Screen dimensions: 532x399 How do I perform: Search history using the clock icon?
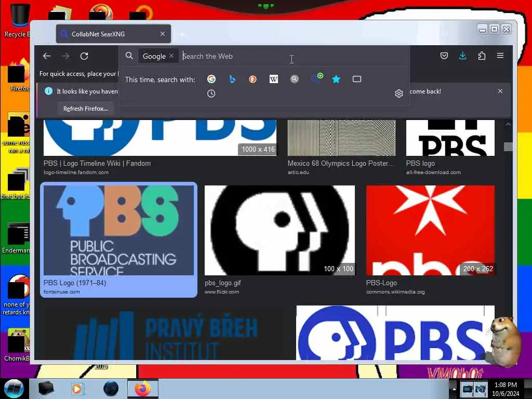tap(211, 94)
